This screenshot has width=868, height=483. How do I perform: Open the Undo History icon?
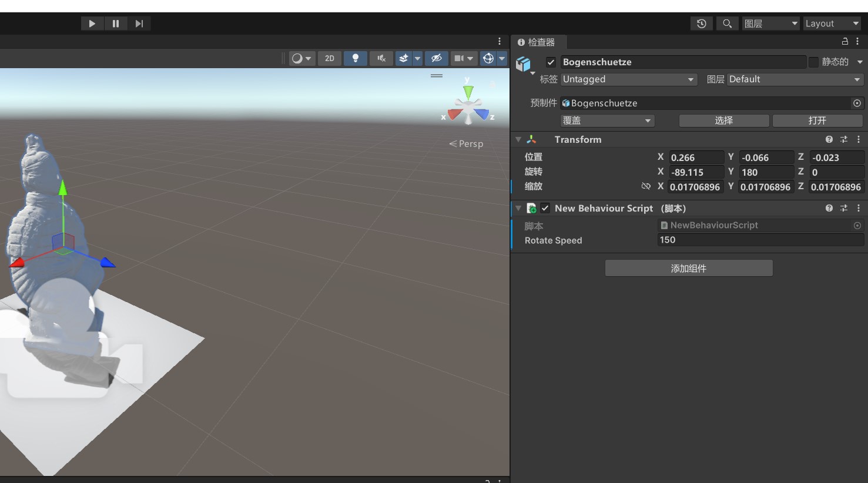(x=701, y=24)
